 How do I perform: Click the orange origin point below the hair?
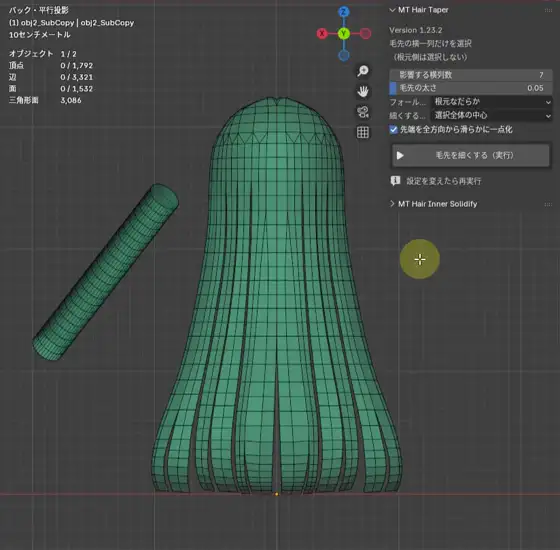[x=276, y=494]
